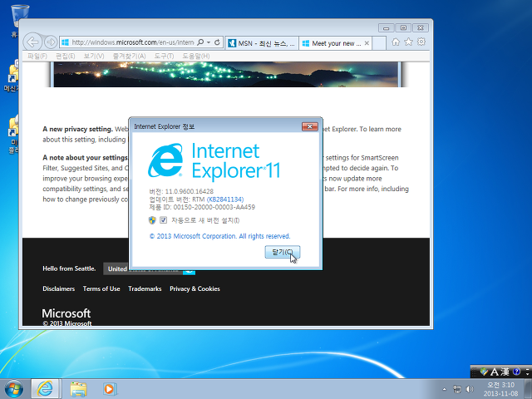Switch to the MSN tab

tap(262, 43)
